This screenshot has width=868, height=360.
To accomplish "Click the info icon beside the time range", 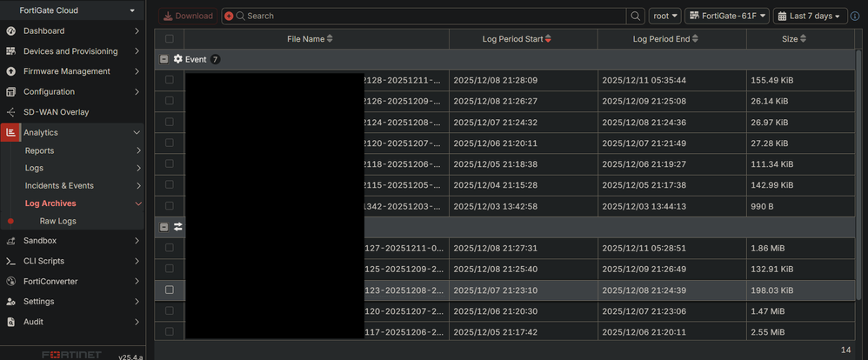I will (856, 16).
